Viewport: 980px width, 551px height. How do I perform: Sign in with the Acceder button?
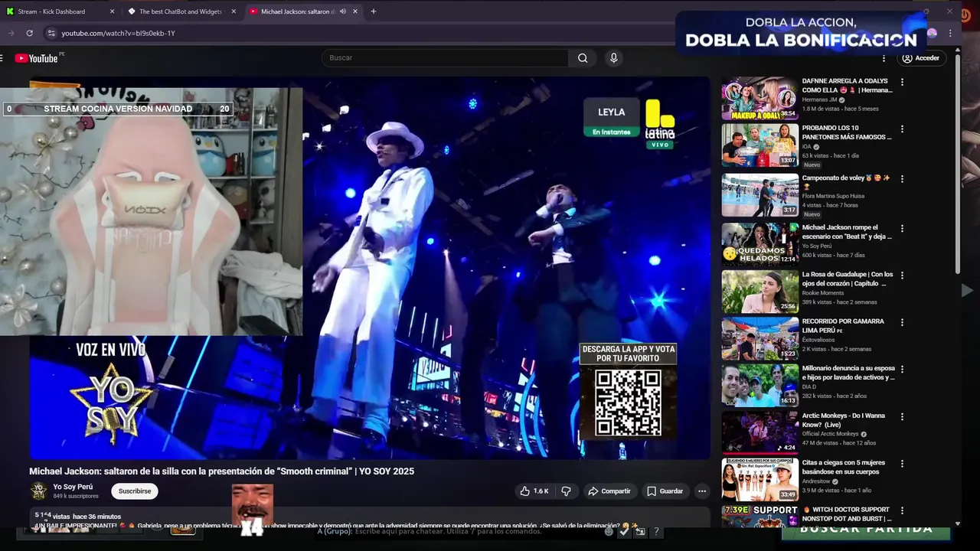click(x=920, y=58)
